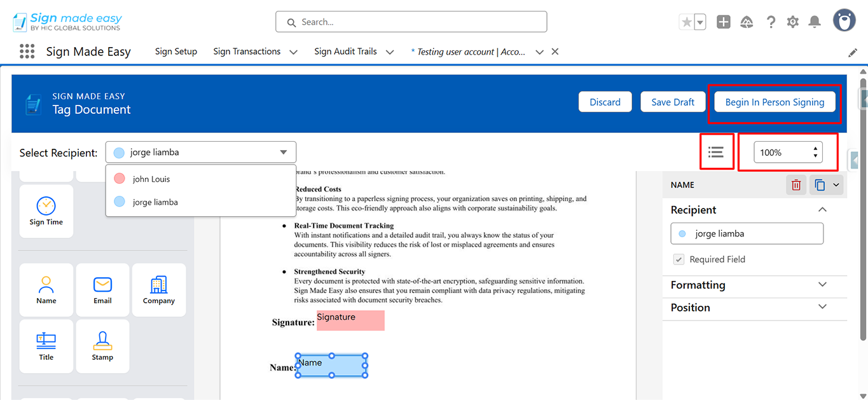Click the Real-Time Document Tracking heading
This screenshot has height=405, width=868.
point(344,226)
